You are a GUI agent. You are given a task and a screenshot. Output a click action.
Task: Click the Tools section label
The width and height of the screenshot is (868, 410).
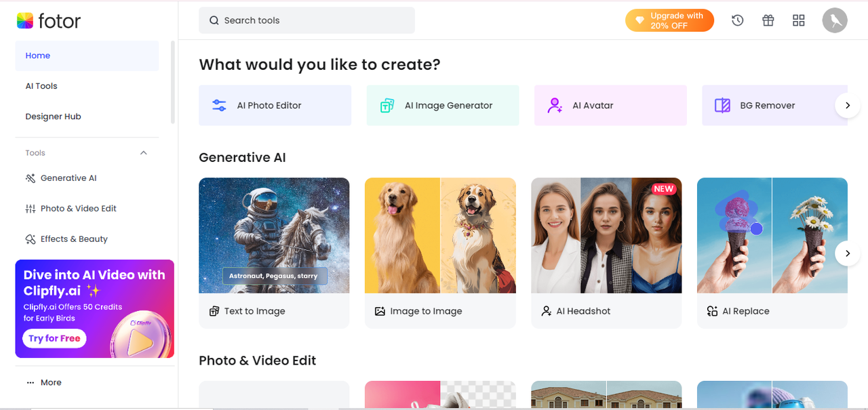click(x=35, y=153)
